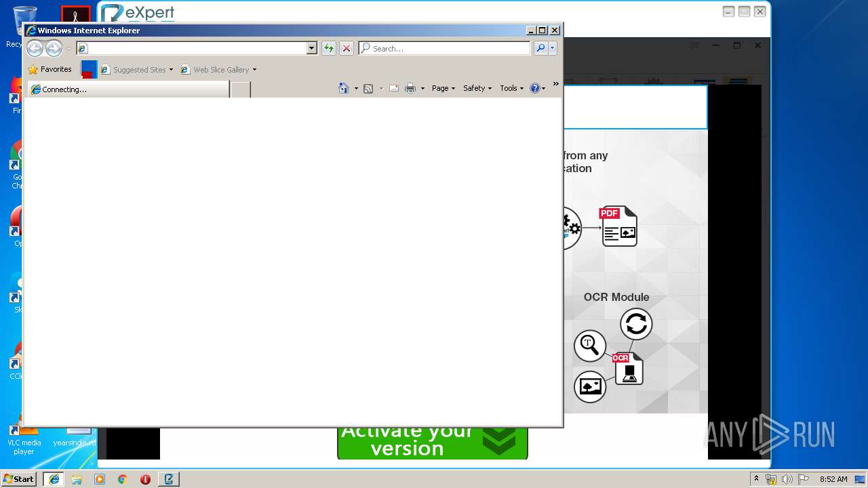The image size is (868, 488).
Task: Click the network tray icon
Action: point(771,479)
